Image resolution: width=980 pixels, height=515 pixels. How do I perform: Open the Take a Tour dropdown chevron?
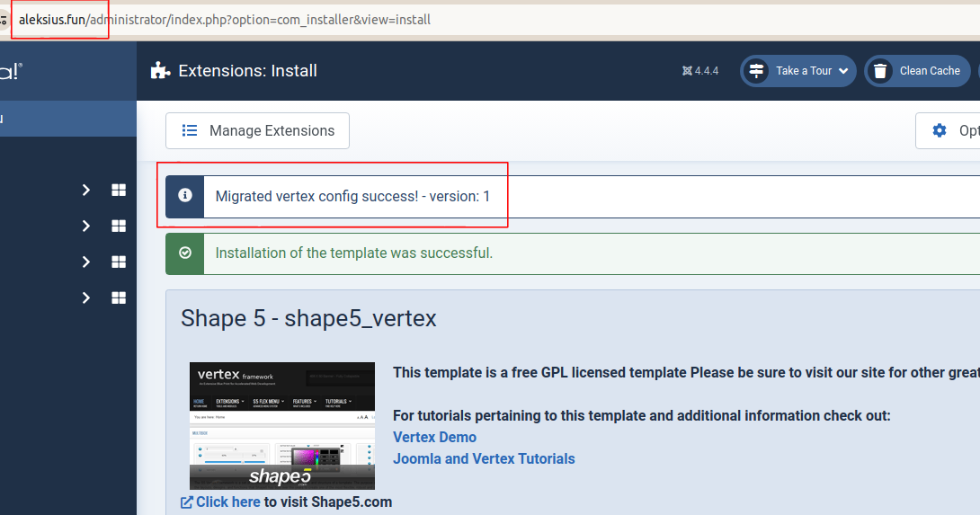[843, 71]
